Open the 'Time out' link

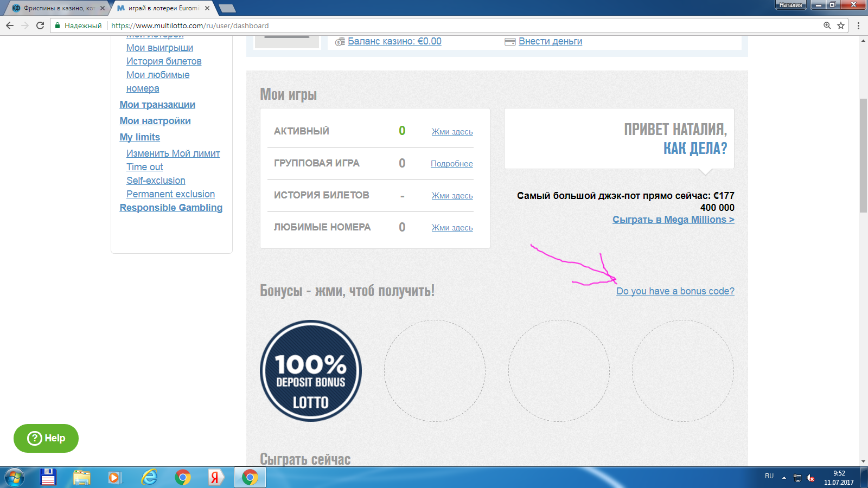click(145, 167)
